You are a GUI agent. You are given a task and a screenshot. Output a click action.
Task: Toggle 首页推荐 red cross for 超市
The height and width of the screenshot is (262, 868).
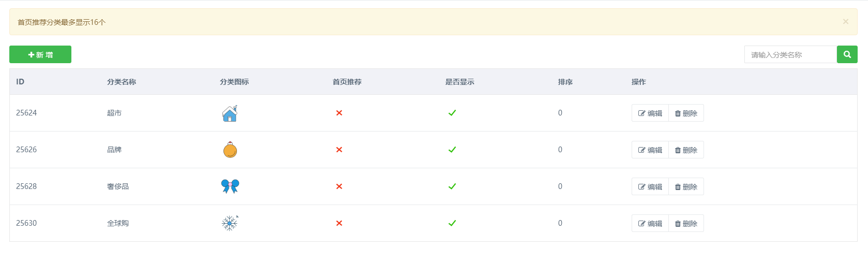339,113
